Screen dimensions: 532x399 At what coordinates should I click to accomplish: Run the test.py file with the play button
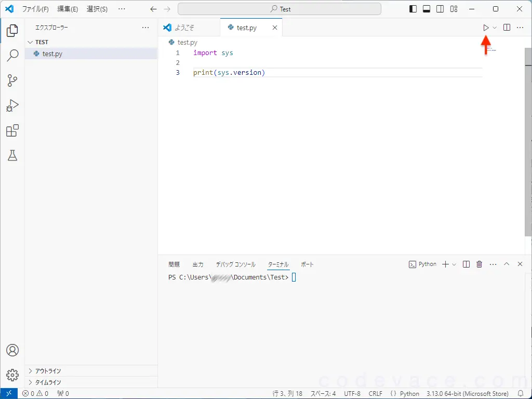click(x=485, y=28)
